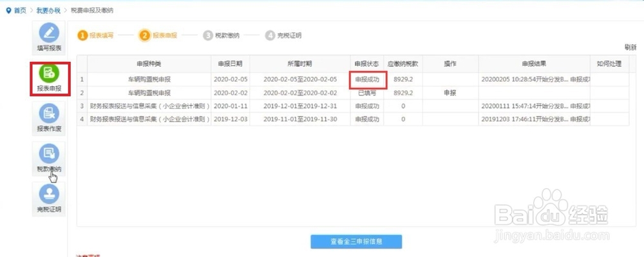Open the 填写报表 sidebar icon
Screen dimensions: 644x257
pos(49,38)
